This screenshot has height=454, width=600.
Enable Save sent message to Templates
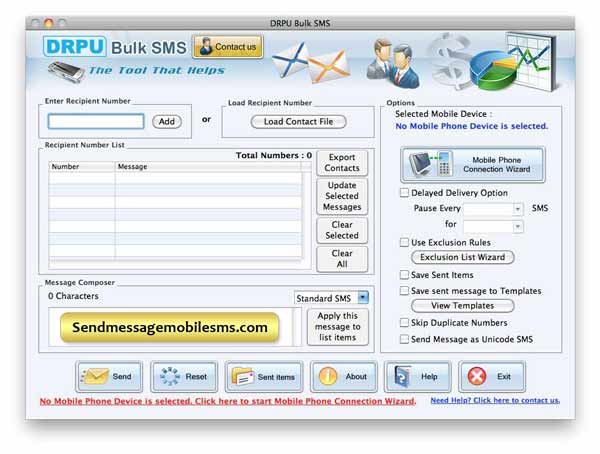[404, 291]
